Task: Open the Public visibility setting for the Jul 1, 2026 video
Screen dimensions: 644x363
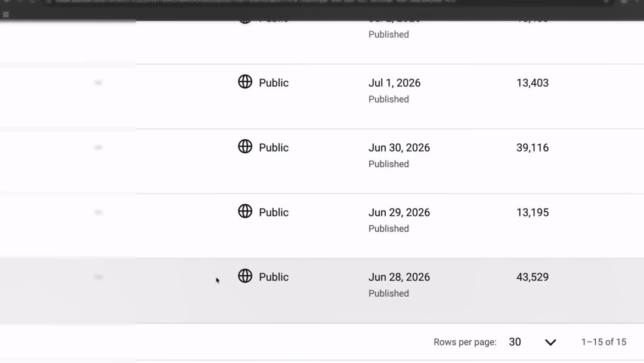Action: pyautogui.click(x=274, y=83)
